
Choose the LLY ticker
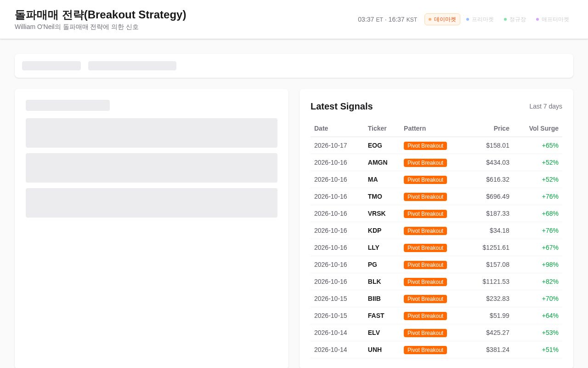tap(373, 247)
